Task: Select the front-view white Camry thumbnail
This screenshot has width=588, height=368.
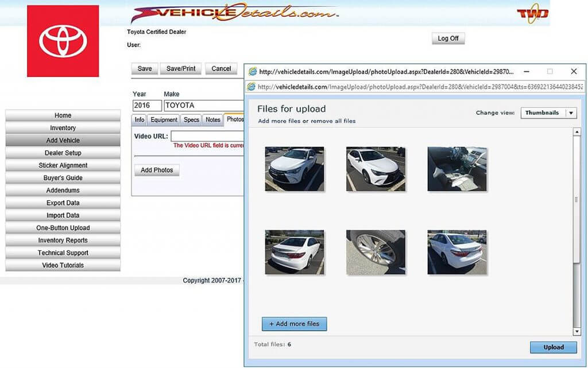Action: [294, 169]
